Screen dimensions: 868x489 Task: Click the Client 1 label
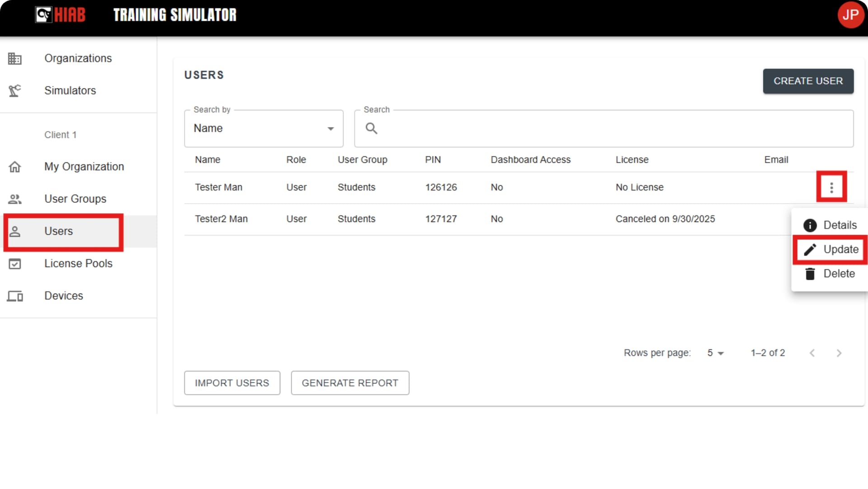[x=60, y=135]
